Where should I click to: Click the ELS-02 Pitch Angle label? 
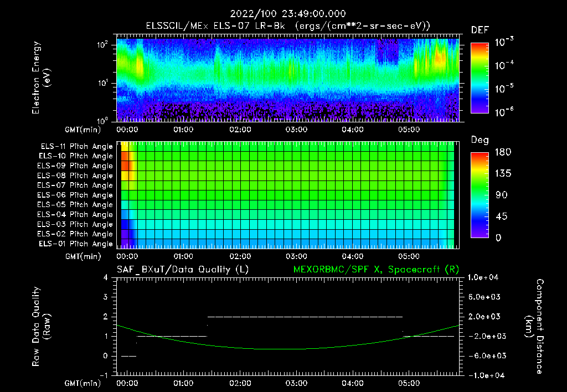coord(75,234)
